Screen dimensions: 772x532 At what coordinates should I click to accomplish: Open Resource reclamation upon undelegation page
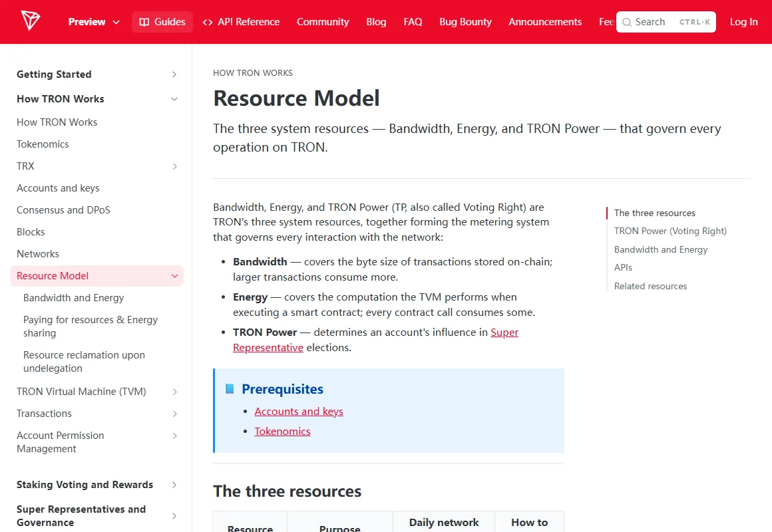(85, 362)
